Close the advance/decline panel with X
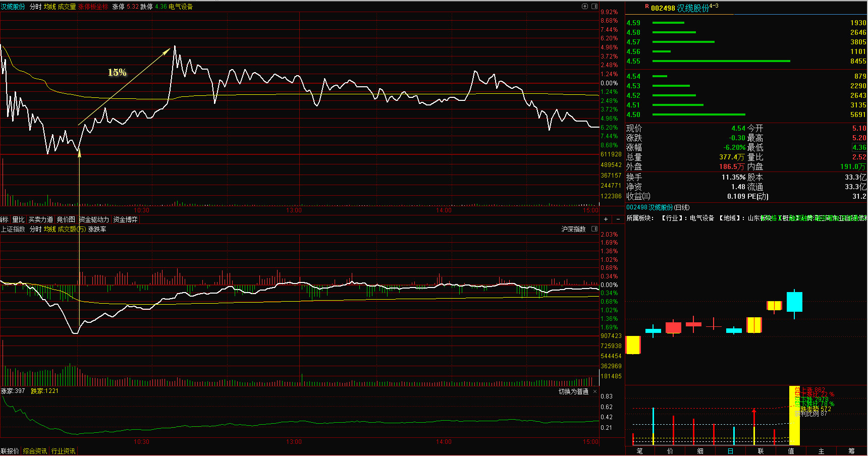The height and width of the screenshot is (456, 868). [x=595, y=391]
